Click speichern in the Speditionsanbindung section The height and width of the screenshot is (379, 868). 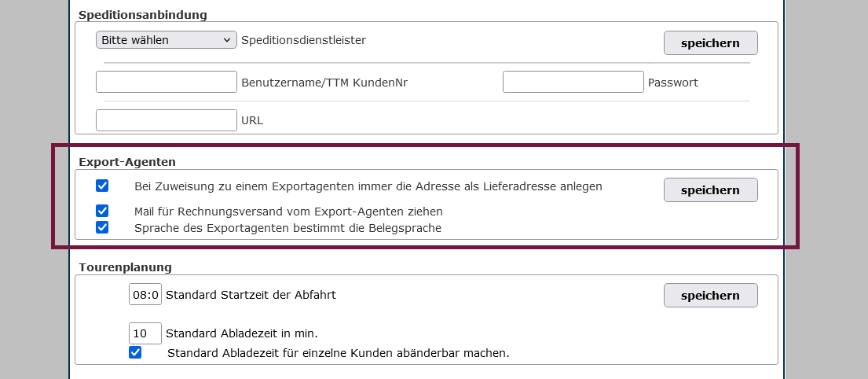pyautogui.click(x=710, y=43)
